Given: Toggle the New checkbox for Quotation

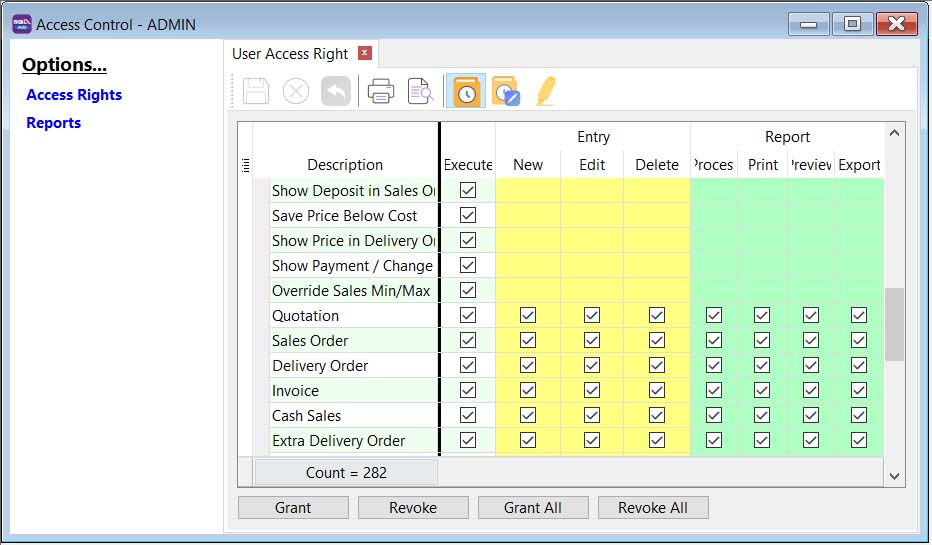Looking at the screenshot, I should [528, 316].
